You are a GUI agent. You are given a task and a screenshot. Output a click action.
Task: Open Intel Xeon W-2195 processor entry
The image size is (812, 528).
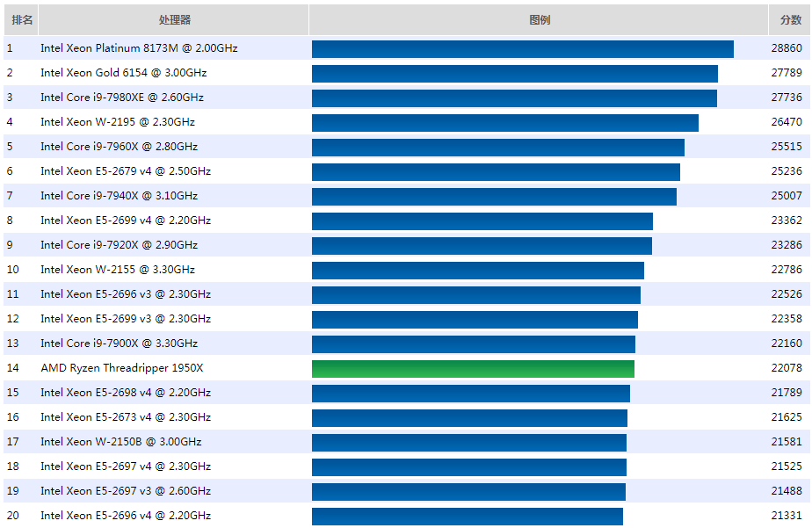[118, 122]
